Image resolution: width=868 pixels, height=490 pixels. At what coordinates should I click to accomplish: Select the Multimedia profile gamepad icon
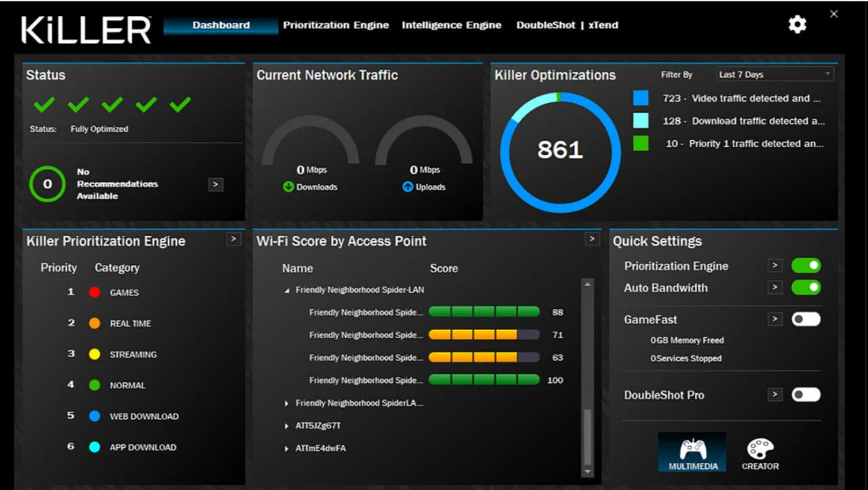[x=691, y=449]
